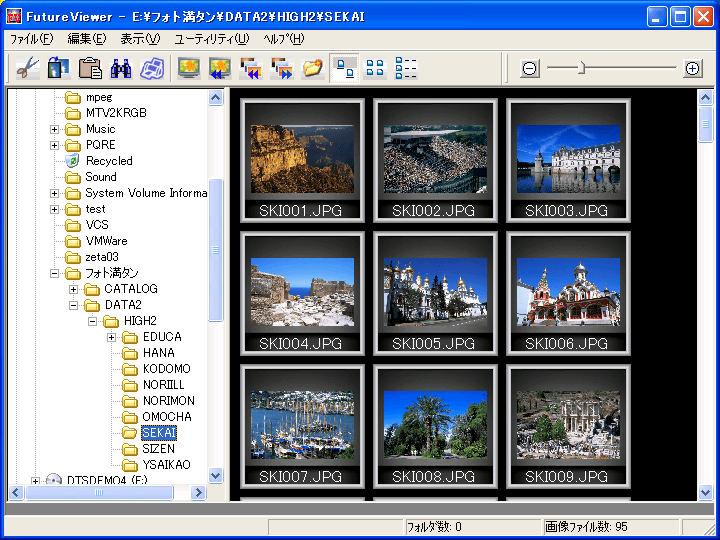Select the Sound folder

click(101, 177)
